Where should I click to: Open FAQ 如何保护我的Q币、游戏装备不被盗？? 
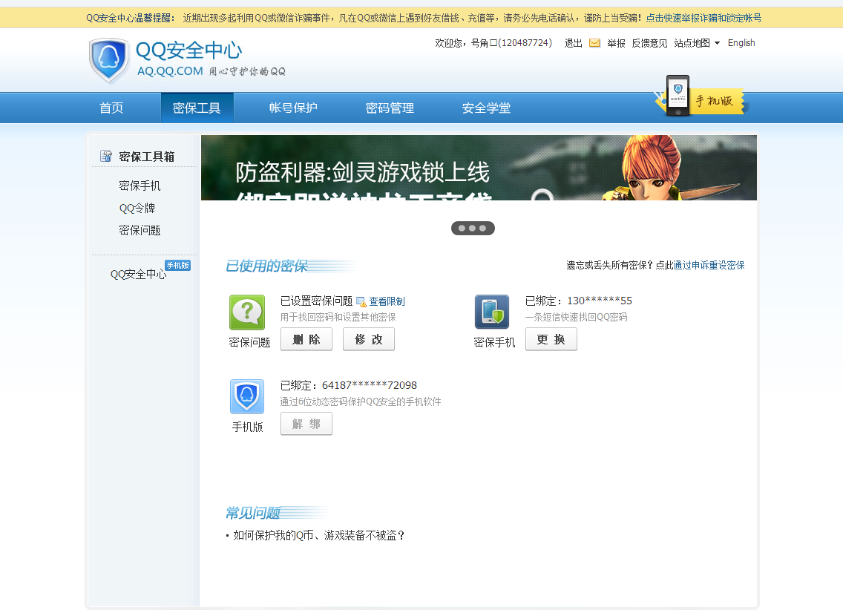coord(319,535)
